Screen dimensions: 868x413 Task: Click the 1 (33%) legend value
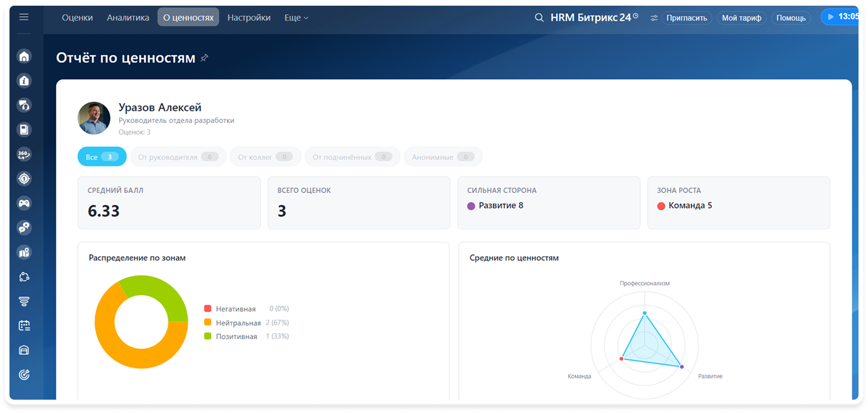pos(277,336)
